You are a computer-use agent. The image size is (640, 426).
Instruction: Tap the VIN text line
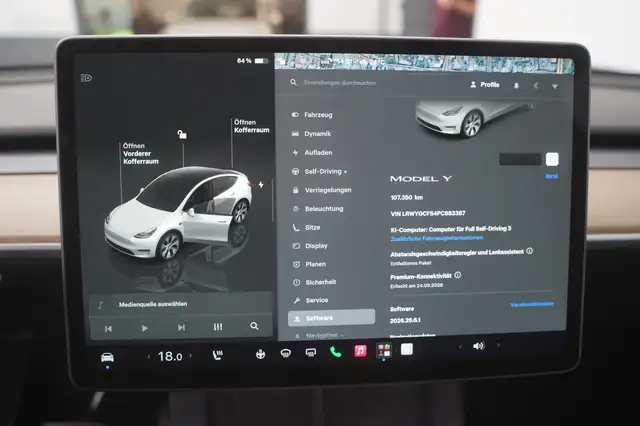[428, 213]
